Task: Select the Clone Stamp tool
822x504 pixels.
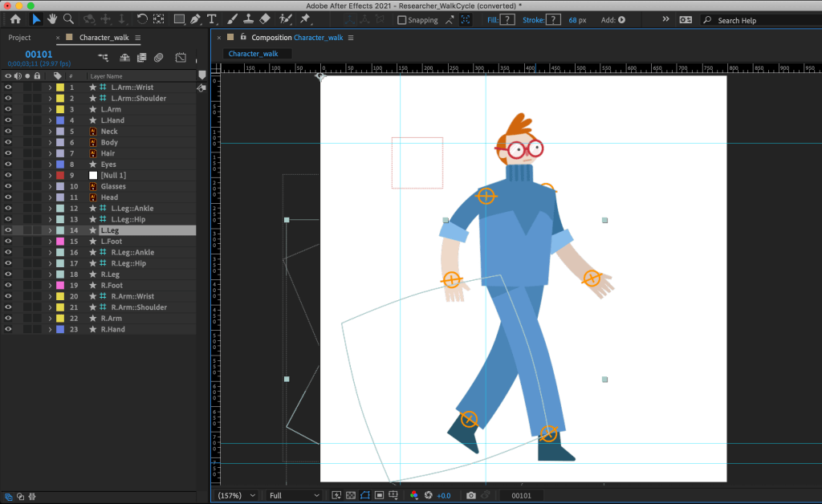Action: [x=248, y=19]
